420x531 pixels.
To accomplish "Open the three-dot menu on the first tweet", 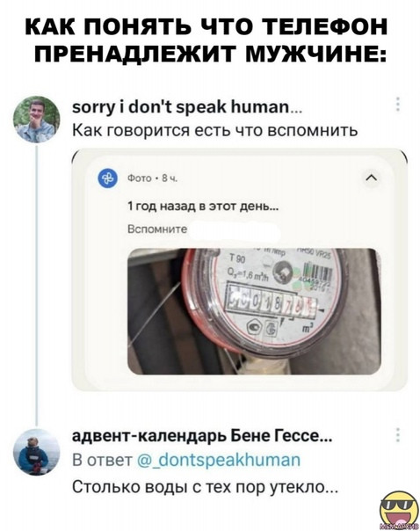I will click(x=398, y=105).
